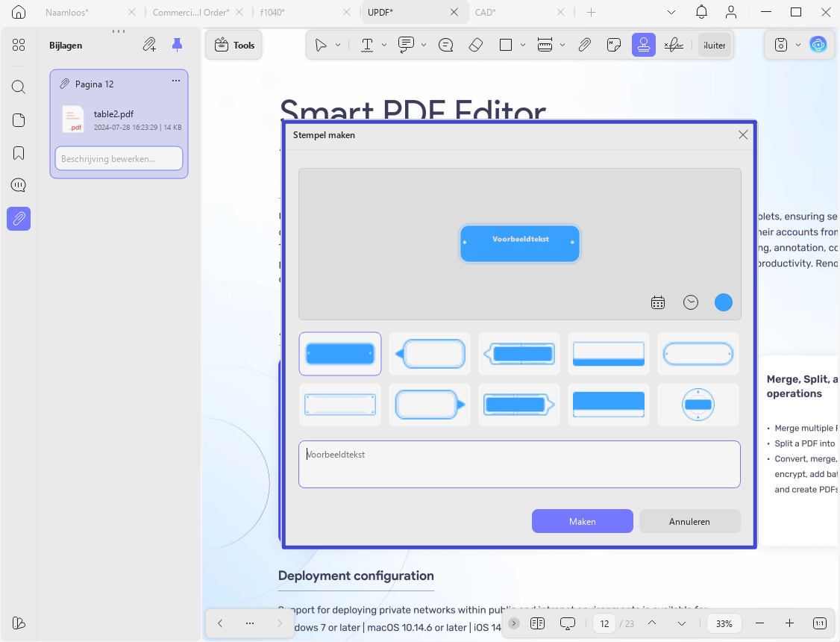Go to the next page arrow

pyautogui.click(x=681, y=623)
